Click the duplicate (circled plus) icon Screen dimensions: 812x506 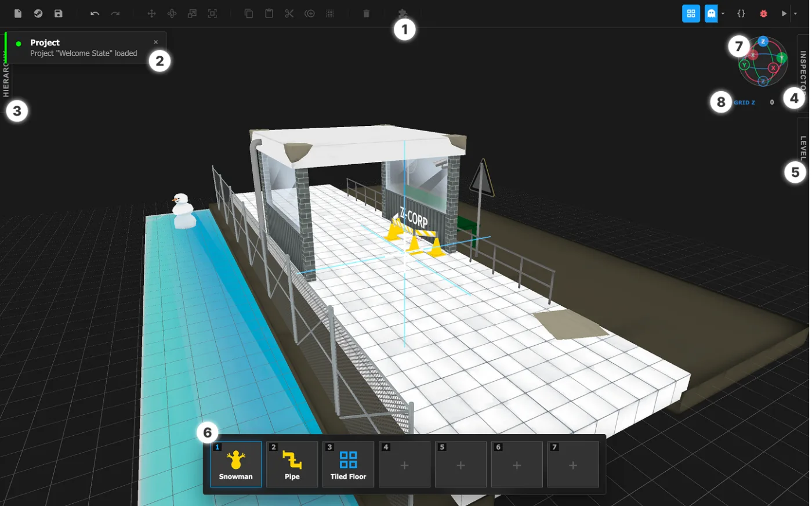point(310,13)
